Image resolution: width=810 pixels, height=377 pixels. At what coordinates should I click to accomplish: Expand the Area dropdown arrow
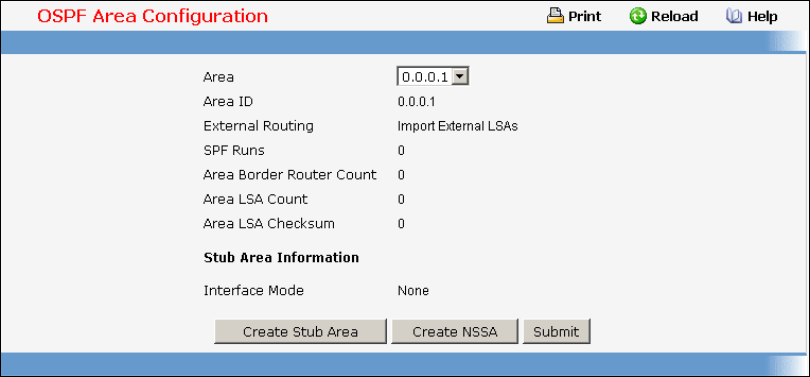coord(460,77)
